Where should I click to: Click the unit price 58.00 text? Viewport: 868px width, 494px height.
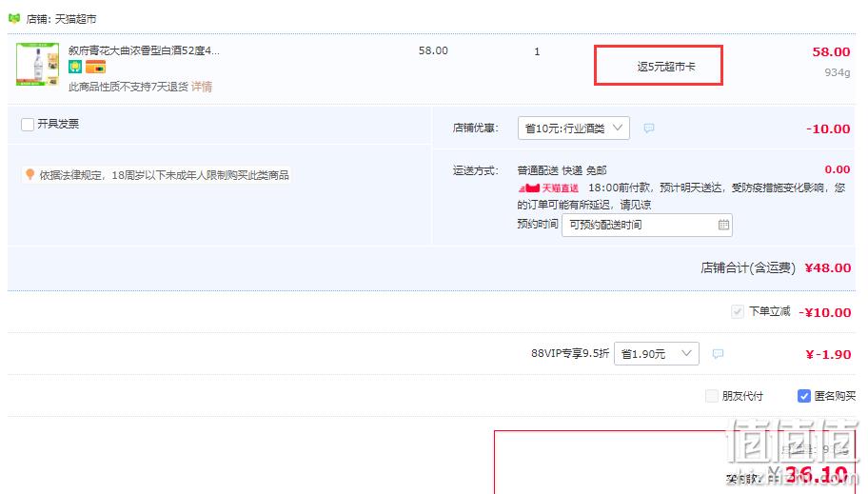pyautogui.click(x=433, y=50)
